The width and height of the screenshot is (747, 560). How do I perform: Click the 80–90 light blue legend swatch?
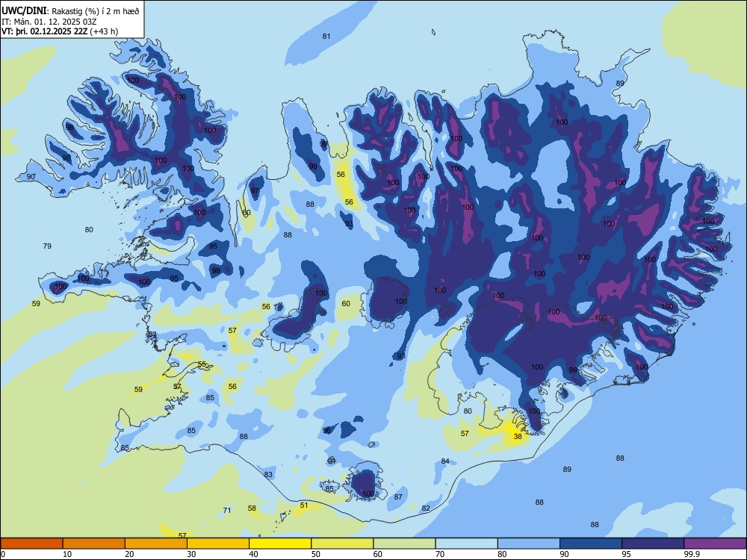[x=529, y=544]
